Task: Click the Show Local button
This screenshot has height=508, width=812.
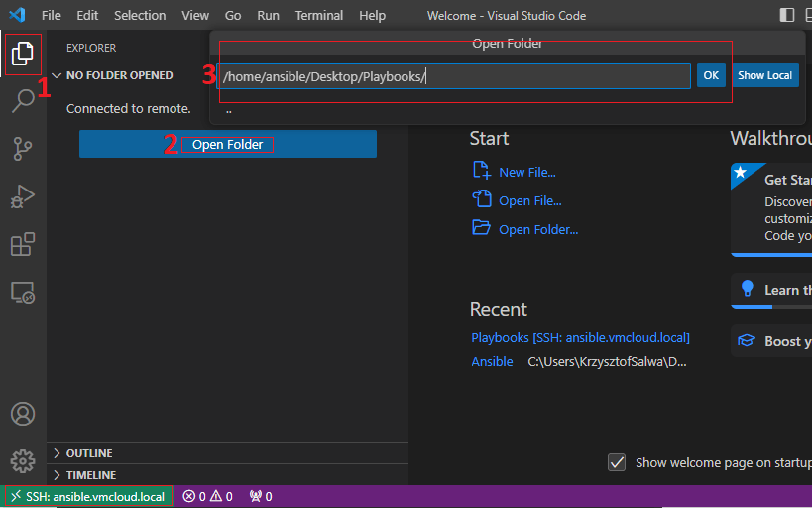Action: coord(764,75)
